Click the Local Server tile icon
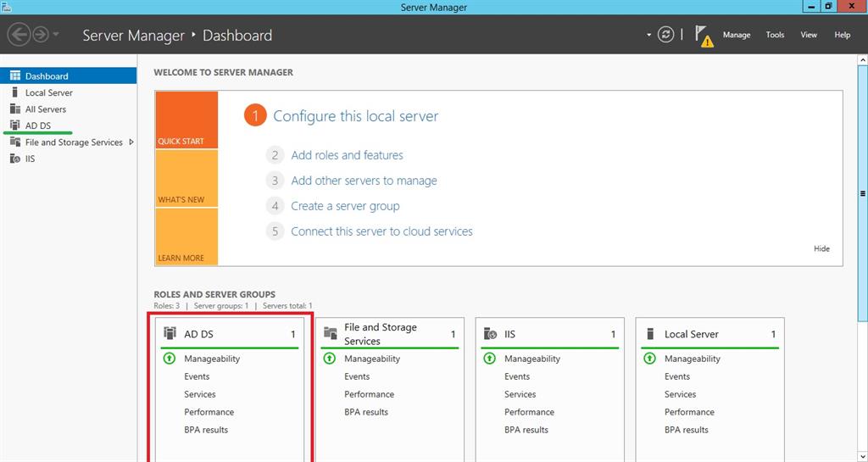Viewport: 868px width, 462px height. point(650,334)
